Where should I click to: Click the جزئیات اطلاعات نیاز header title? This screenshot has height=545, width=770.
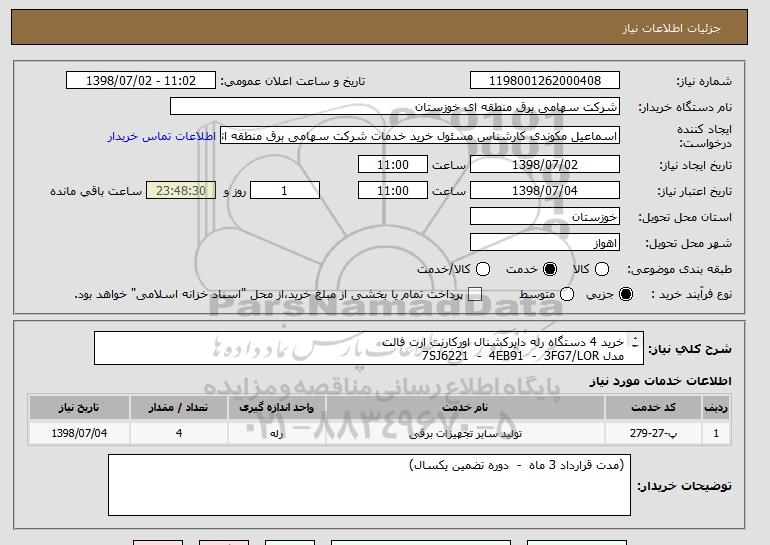[x=671, y=28]
